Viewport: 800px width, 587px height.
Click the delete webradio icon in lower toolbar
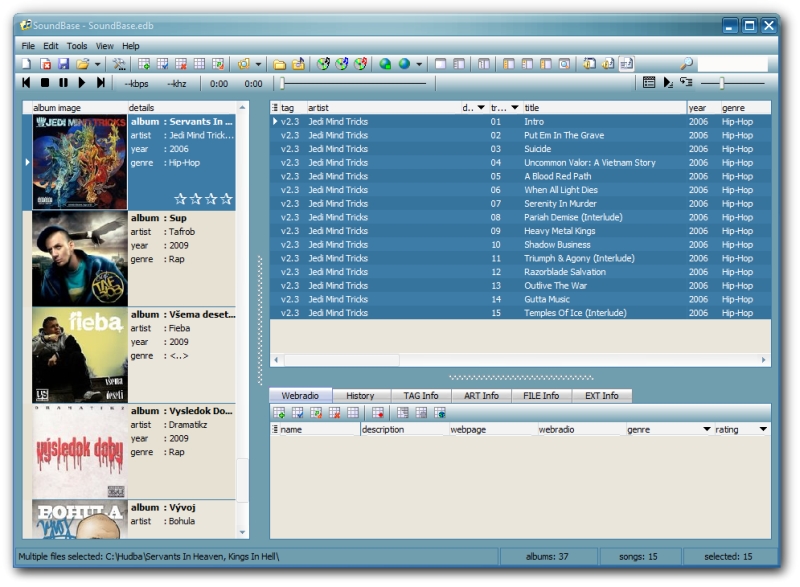coord(334,413)
